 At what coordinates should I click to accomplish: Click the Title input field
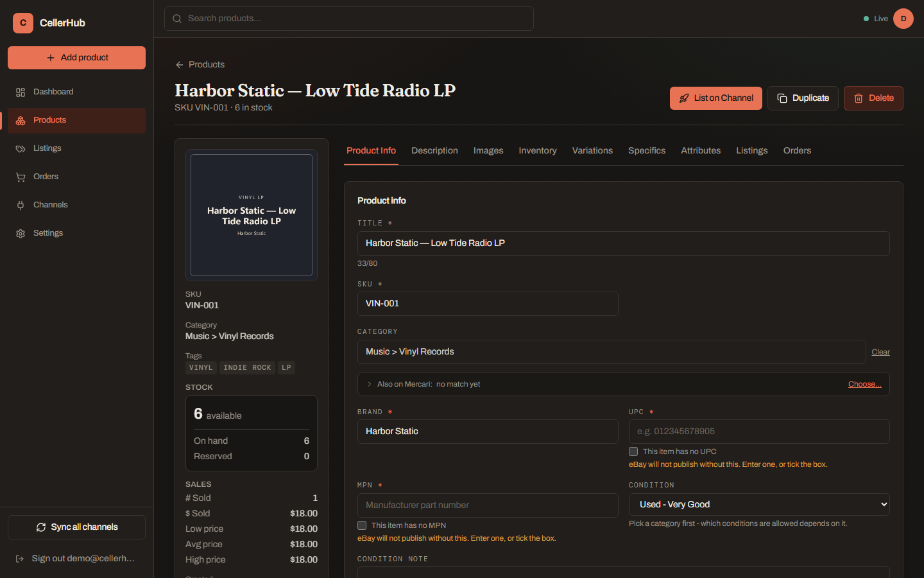(624, 243)
